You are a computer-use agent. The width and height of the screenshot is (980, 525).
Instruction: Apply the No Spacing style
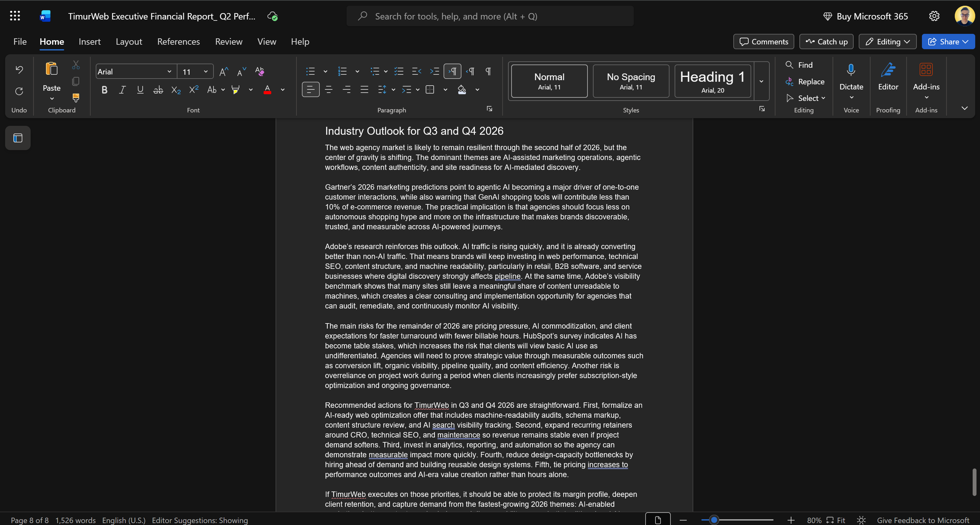click(x=631, y=81)
